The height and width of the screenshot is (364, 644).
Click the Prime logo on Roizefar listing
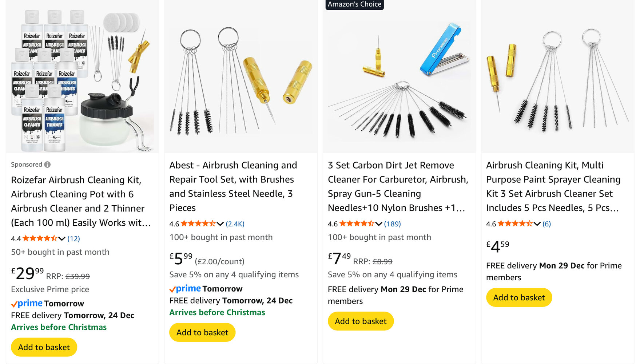point(27,304)
